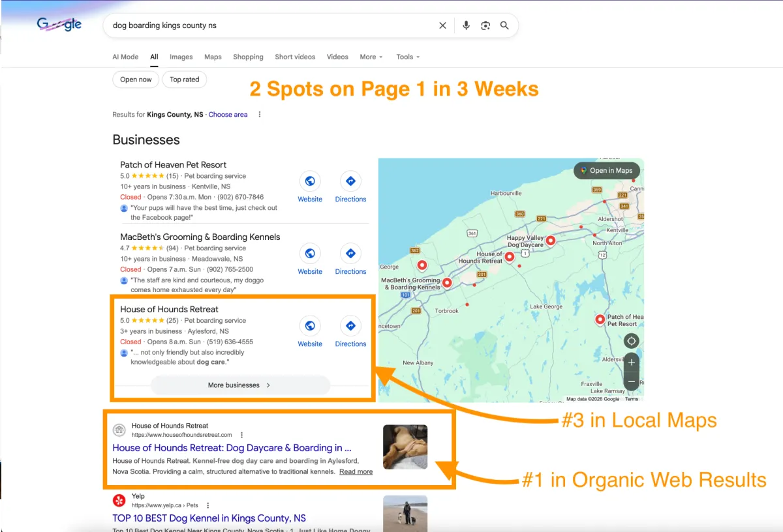Select Patch of Heaven Pet Resort map pin
The image size is (783, 532).
pos(600,319)
